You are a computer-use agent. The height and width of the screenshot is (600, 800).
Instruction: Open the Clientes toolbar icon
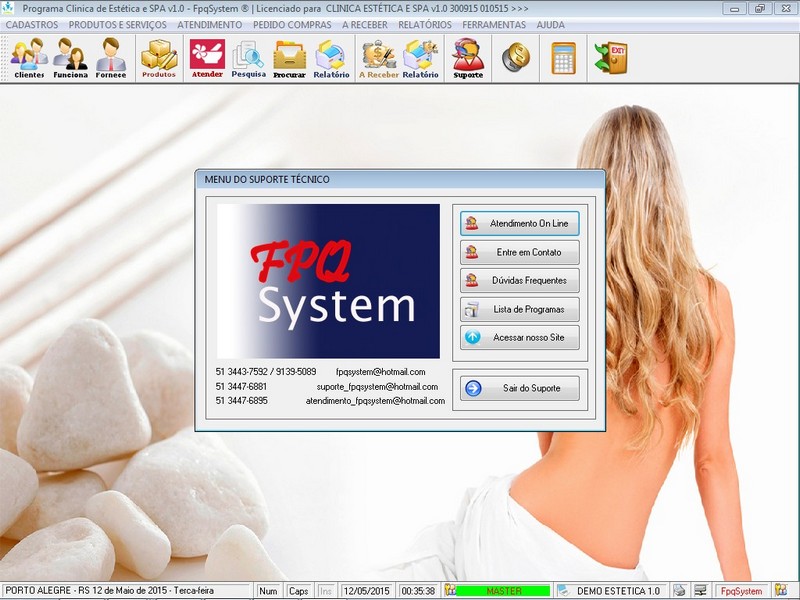(29, 58)
